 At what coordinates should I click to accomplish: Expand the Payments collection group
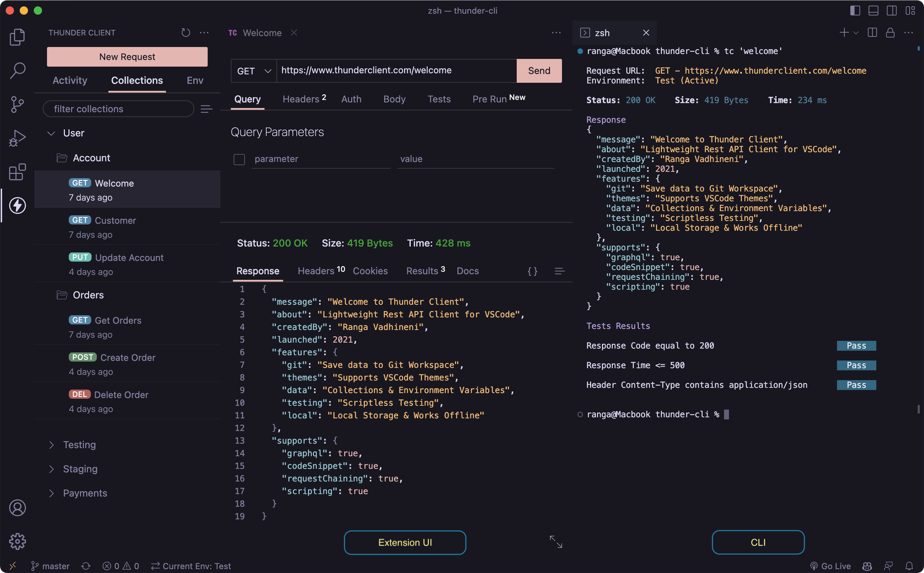tap(52, 493)
